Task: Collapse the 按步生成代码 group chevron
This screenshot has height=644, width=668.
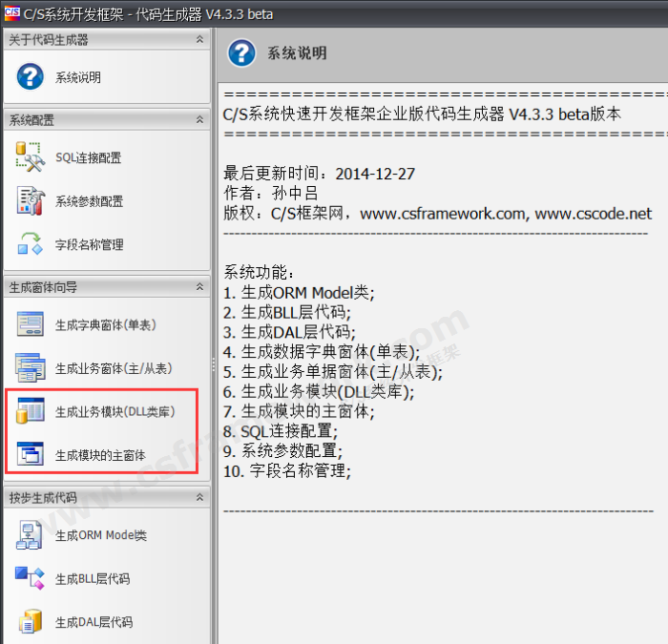Action: coord(199,498)
